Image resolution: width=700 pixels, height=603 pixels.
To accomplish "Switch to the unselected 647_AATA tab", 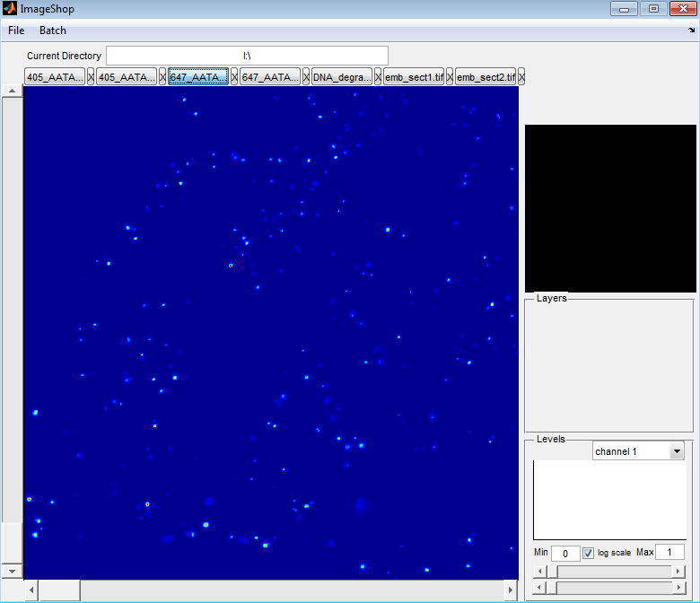I will (270, 77).
